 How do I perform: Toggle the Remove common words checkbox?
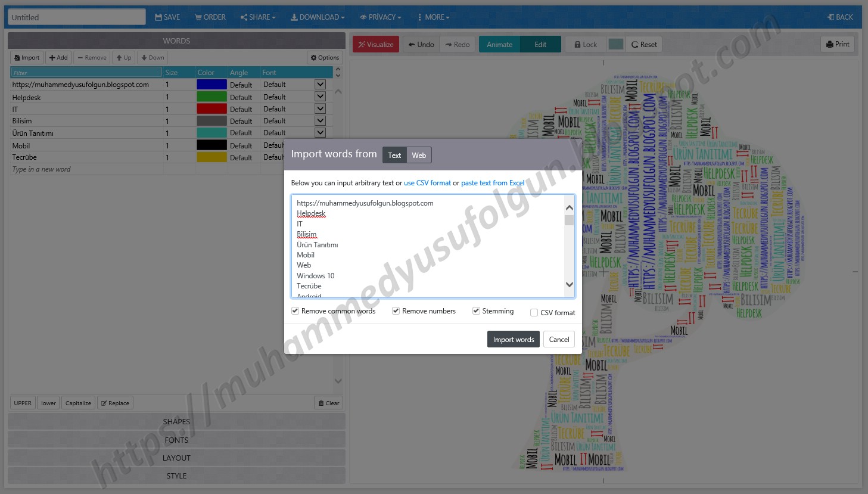click(295, 311)
